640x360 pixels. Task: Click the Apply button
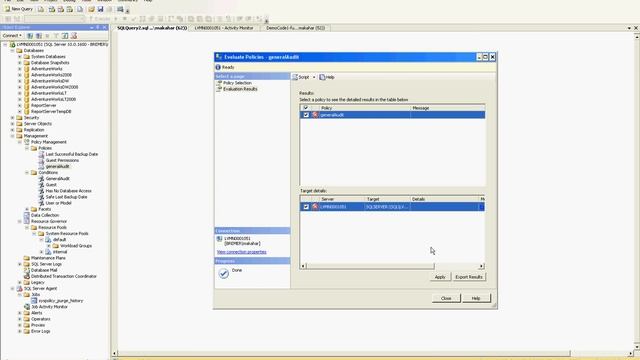[440, 277]
